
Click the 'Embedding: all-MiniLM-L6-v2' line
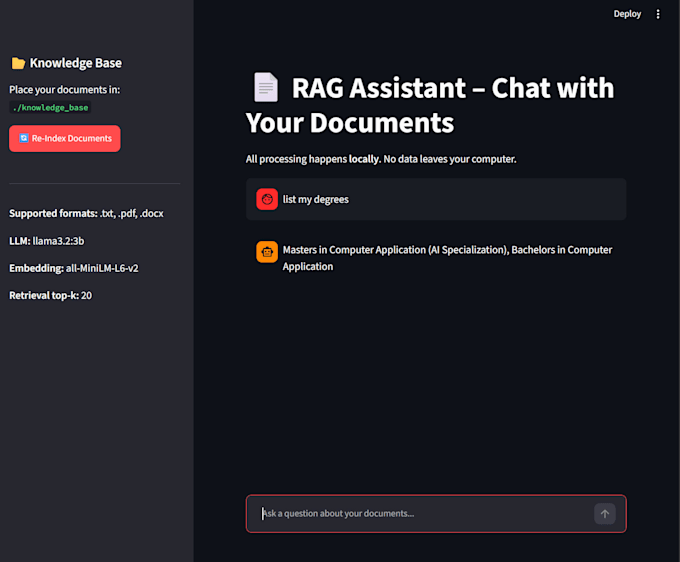pyautogui.click(x=74, y=268)
